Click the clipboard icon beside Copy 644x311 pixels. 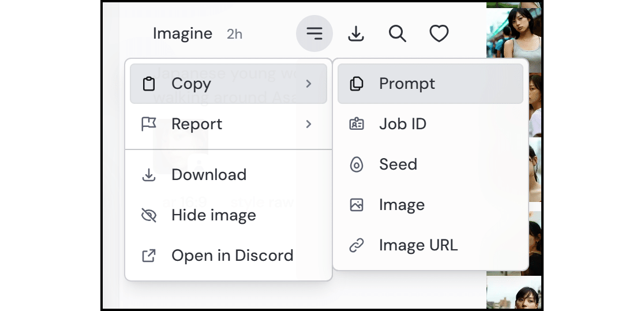click(x=149, y=84)
